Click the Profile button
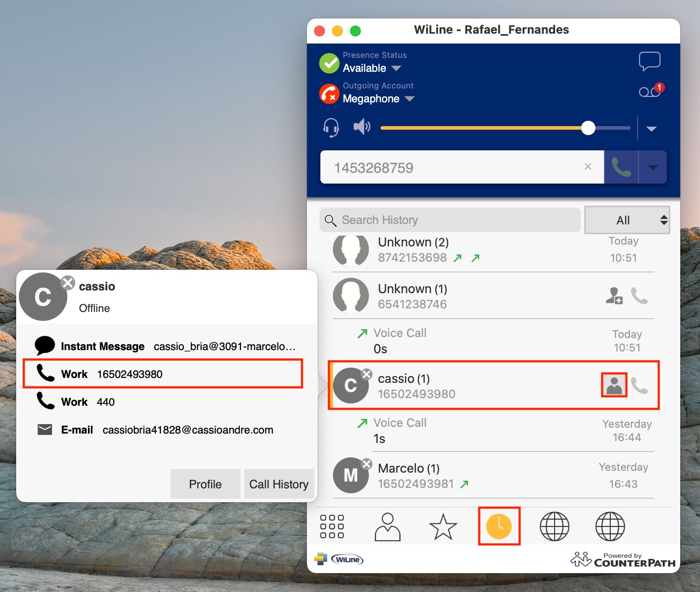Viewport: 700px width, 592px height. point(205,484)
